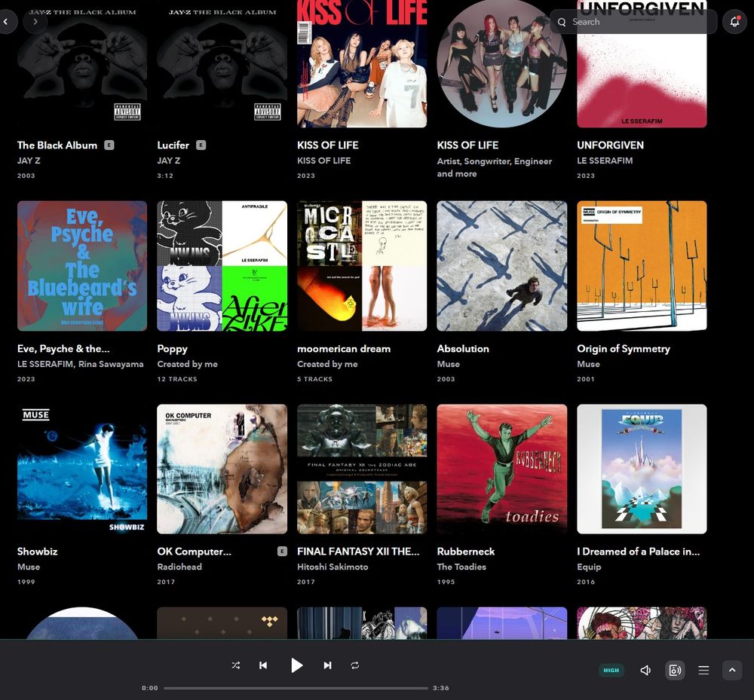Open notifications via the bell icon
754x700 pixels.
click(x=734, y=22)
